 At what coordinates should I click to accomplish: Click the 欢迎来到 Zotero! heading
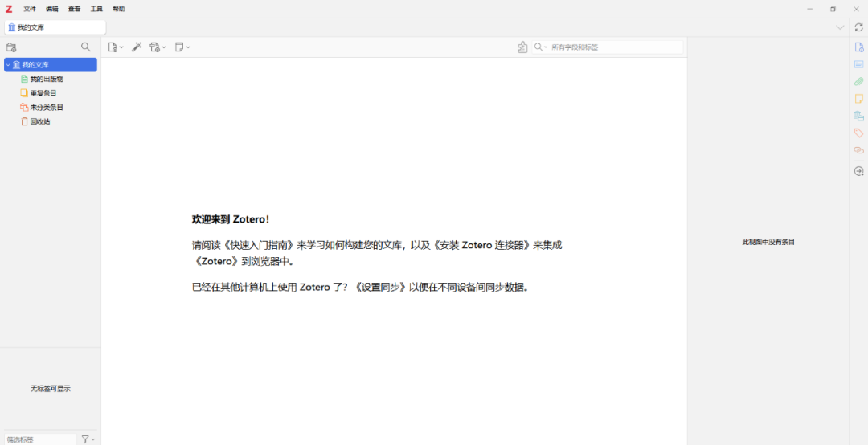coord(231,219)
